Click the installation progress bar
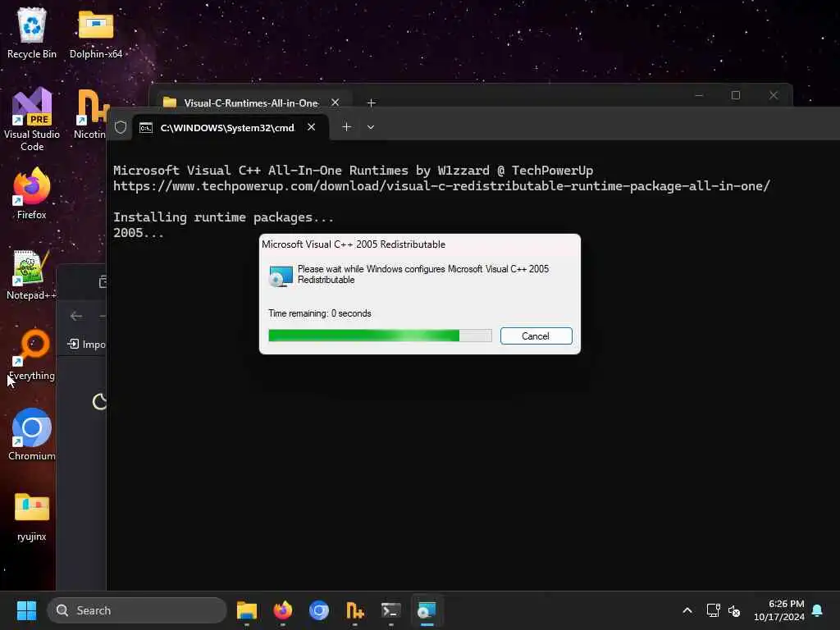840x630 pixels. (x=380, y=336)
